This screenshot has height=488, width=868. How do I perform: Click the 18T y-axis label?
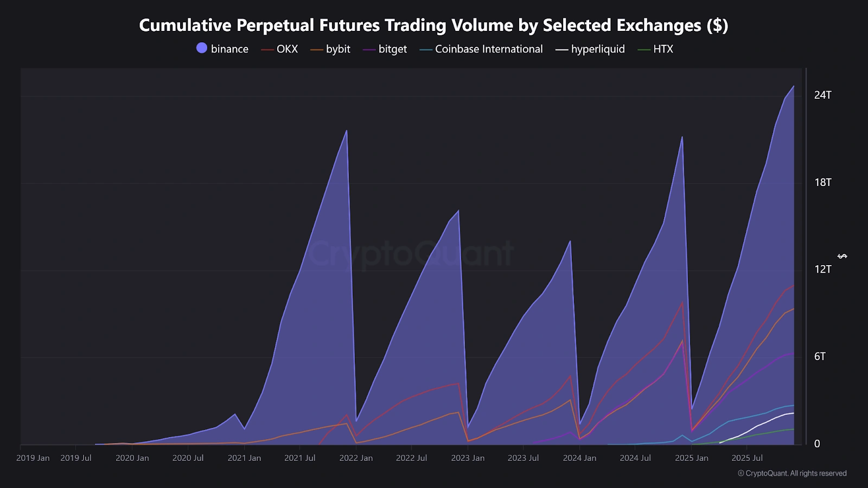(x=822, y=182)
